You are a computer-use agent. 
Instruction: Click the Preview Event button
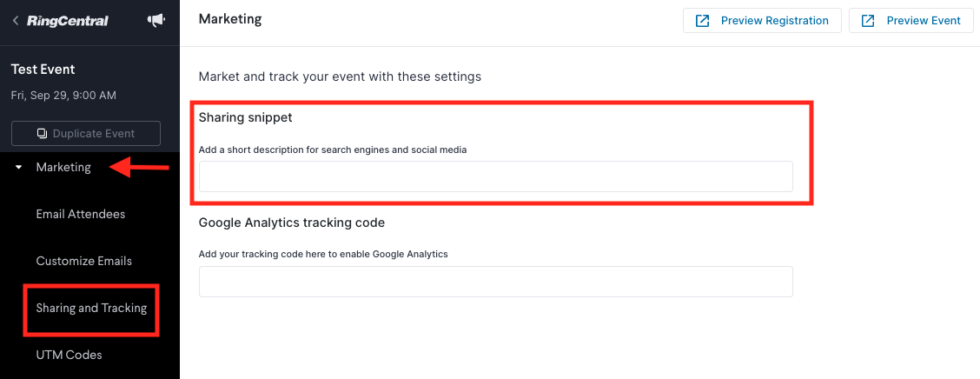[x=910, y=21]
